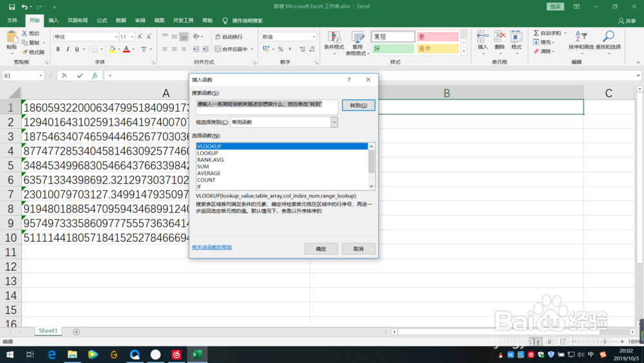The width and height of the screenshot is (644, 363).
Task: Toggle wrap text auto line break
Action: coord(229,37)
